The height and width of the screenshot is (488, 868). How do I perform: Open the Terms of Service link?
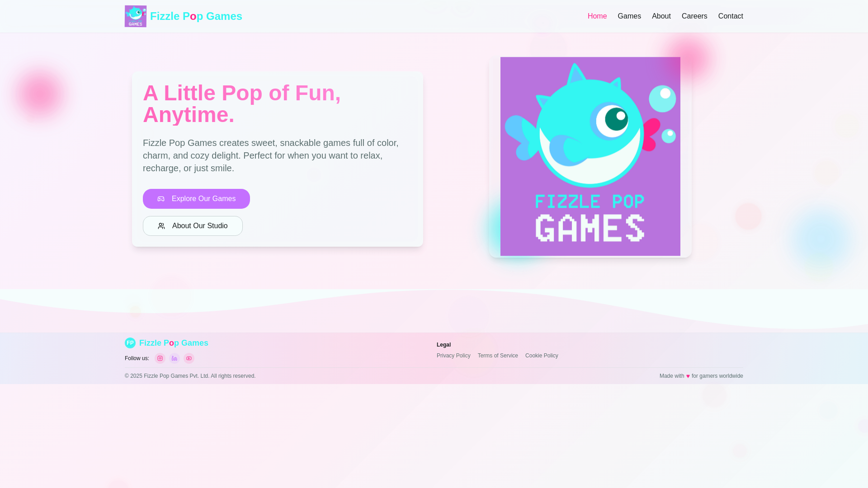click(498, 356)
